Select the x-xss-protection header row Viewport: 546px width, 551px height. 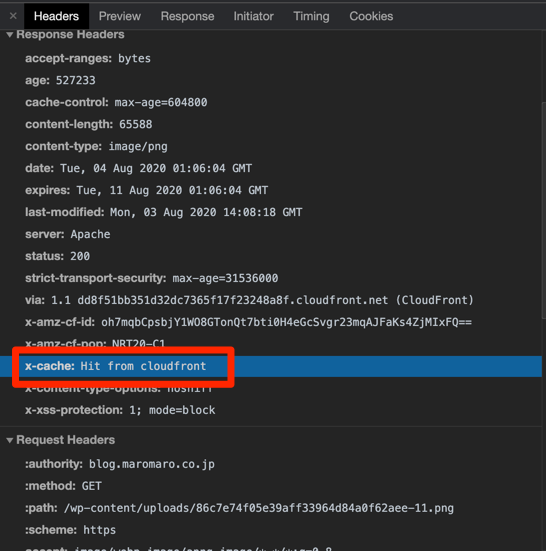(271, 410)
